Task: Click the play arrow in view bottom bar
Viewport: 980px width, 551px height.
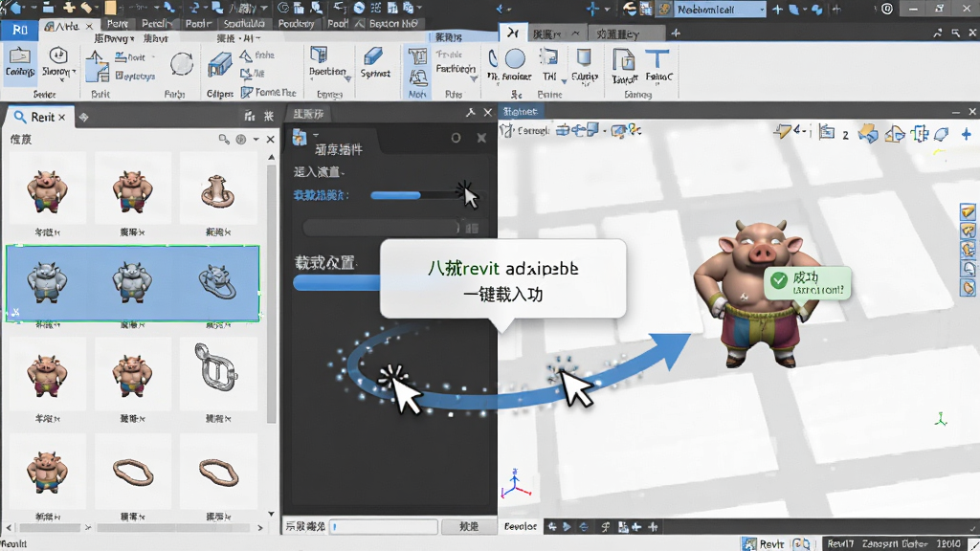Action: tap(567, 527)
